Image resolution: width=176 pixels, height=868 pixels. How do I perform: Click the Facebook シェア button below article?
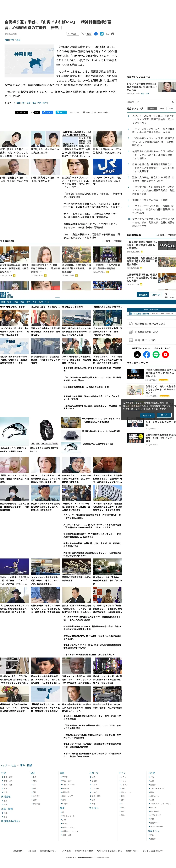click(48, 112)
